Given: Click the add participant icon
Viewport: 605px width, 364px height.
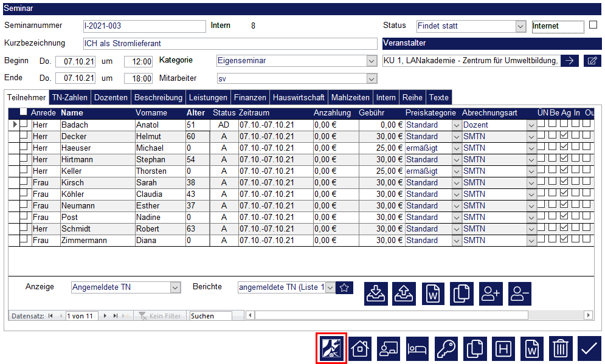Looking at the screenshot, I should point(491,294).
